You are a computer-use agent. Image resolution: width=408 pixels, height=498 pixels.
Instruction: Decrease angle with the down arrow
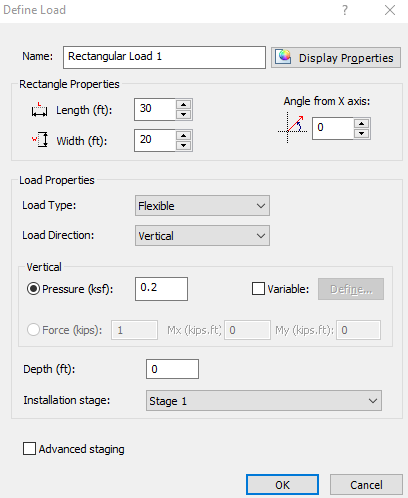coord(362,133)
